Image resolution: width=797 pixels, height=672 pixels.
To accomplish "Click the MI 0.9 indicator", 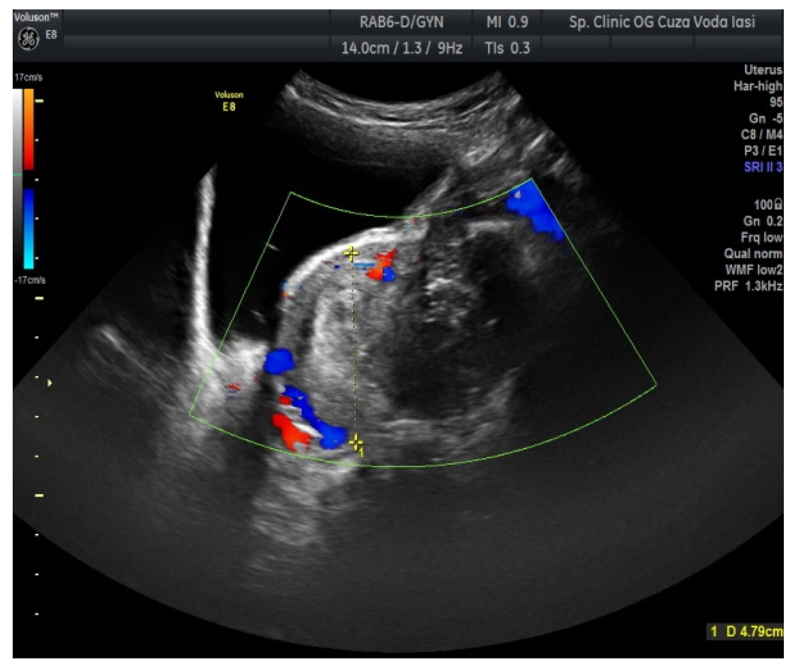I will pos(507,22).
